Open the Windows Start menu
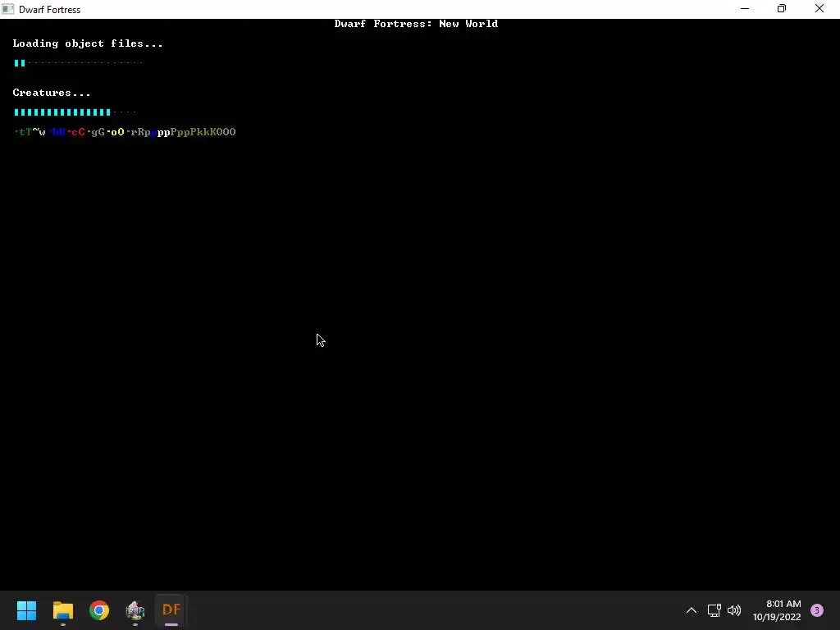 coord(26,610)
